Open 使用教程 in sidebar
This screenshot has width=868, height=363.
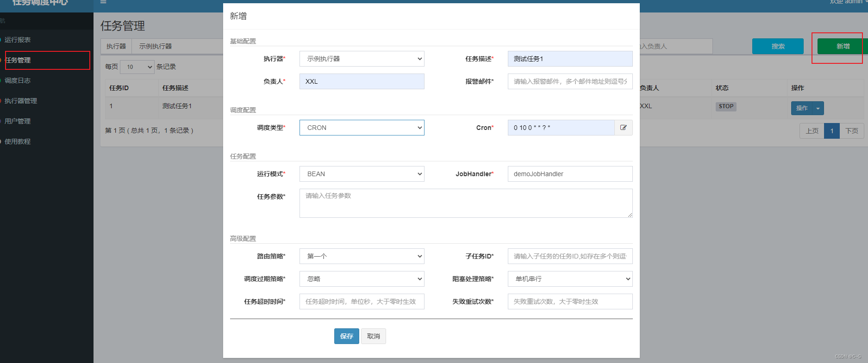point(18,142)
